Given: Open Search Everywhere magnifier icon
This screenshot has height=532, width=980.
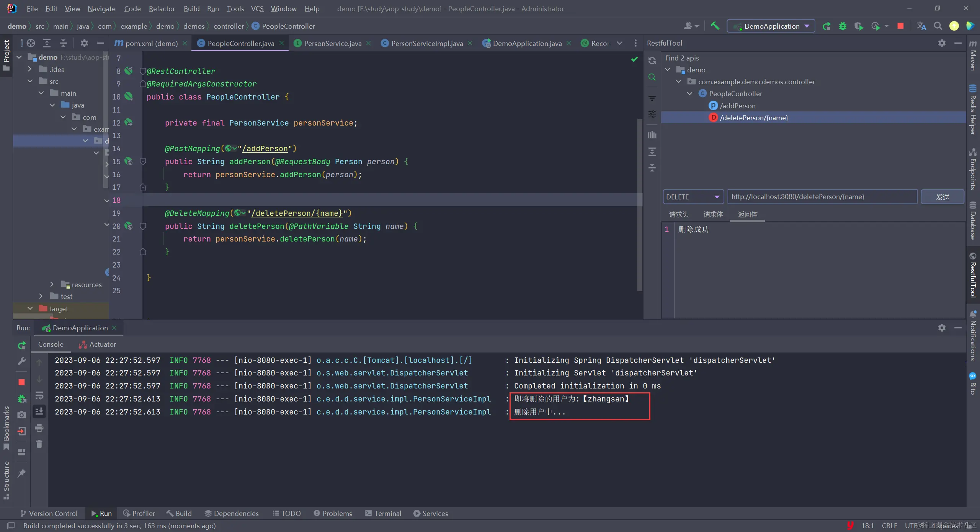Looking at the screenshot, I should coord(938,26).
